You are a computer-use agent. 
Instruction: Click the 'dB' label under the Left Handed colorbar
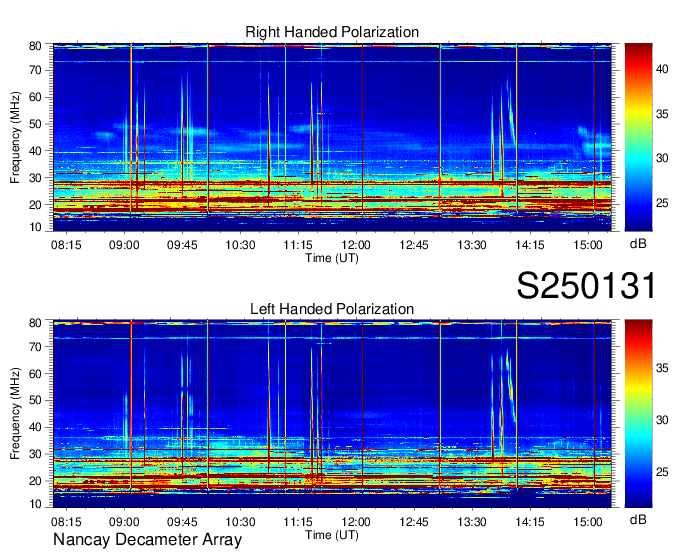[x=638, y=520]
